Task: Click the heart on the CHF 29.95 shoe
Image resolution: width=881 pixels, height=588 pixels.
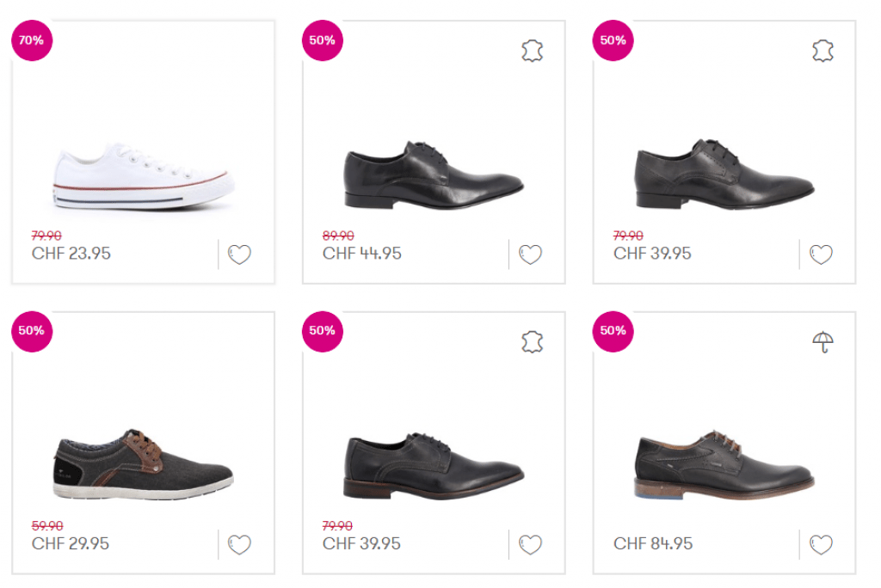Action: [x=239, y=544]
